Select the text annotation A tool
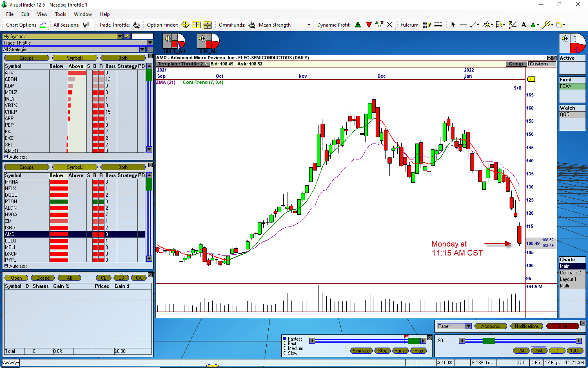The width and height of the screenshot is (588, 368). (x=524, y=25)
